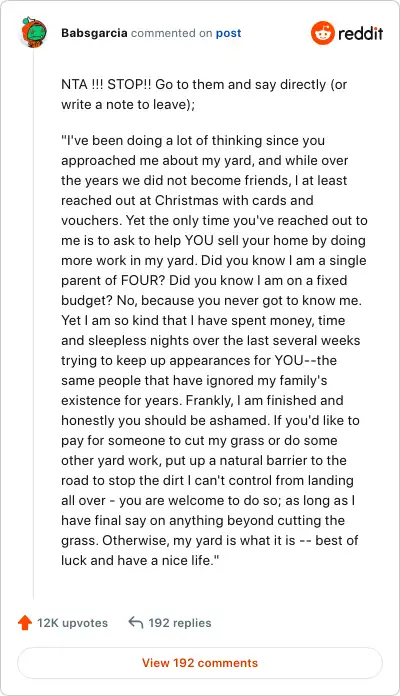Viewport: 400px width, 696px height.
Task: Click the orange upvote arrow icon
Action: point(25,623)
